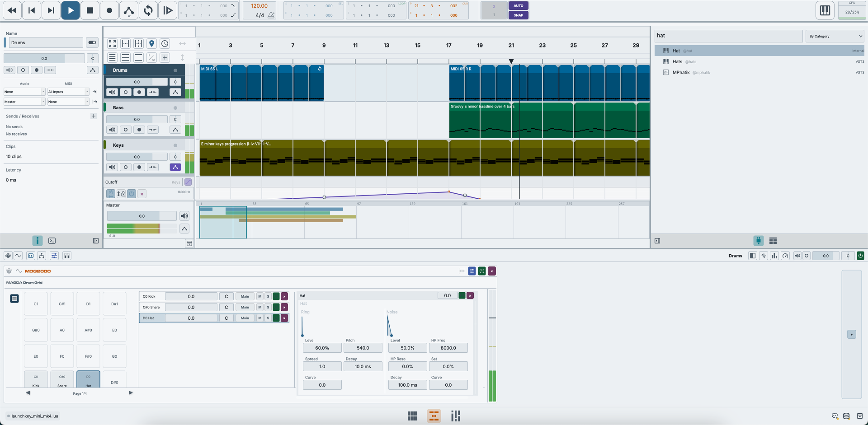This screenshot has height=425, width=868.
Task: Remove the Cutoff automation lane with x
Action: click(x=142, y=194)
